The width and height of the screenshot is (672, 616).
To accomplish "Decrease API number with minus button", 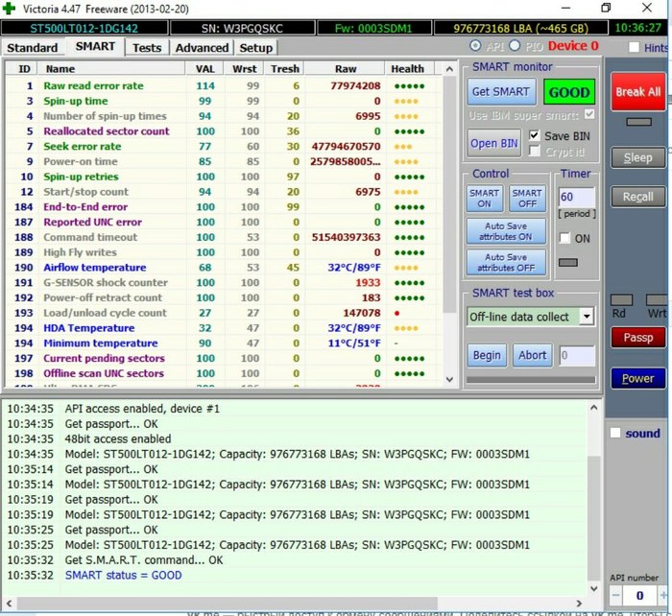I will click(x=614, y=596).
